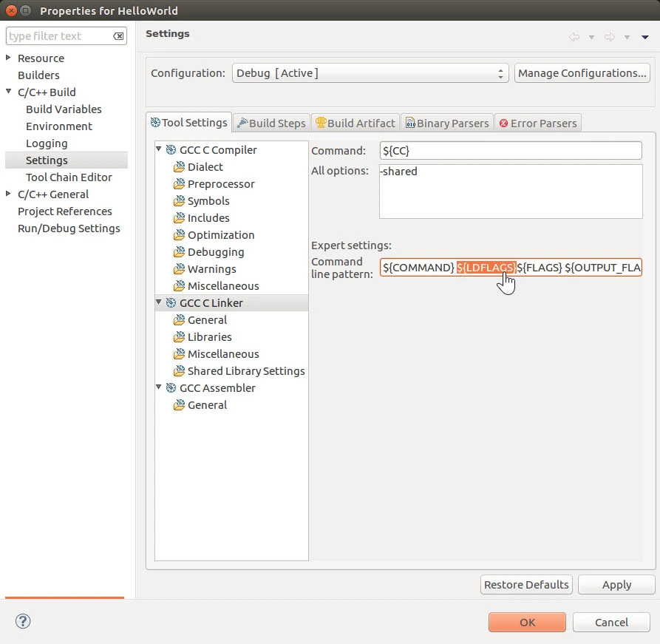This screenshot has height=644, width=660.
Task: Select Tool Chain Editor in sidebar
Action: point(69,177)
